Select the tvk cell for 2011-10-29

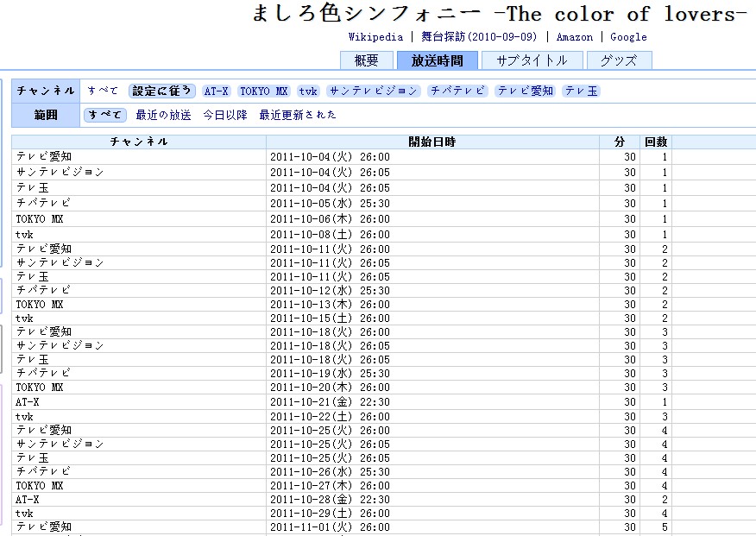pyautogui.click(x=139, y=514)
